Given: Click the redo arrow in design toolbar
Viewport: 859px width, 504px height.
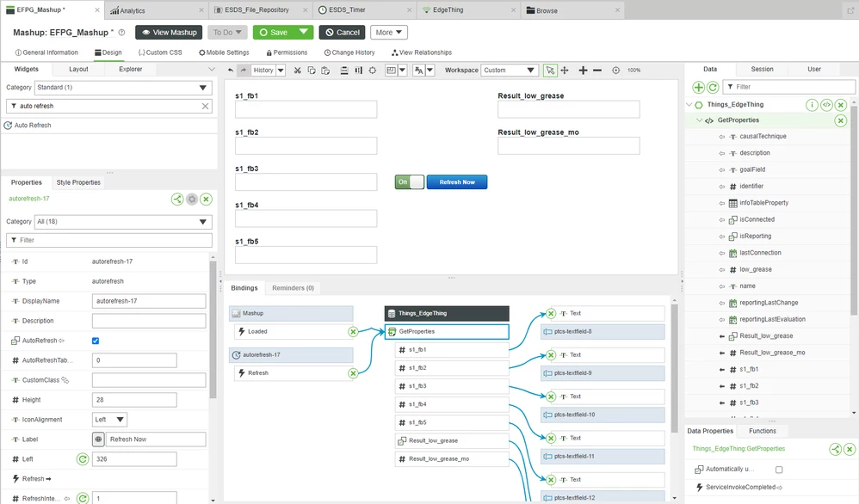Looking at the screenshot, I should point(244,70).
